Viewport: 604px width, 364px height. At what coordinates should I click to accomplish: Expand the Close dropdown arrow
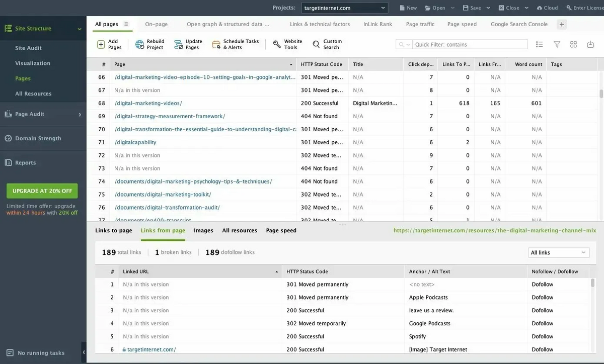(x=526, y=8)
